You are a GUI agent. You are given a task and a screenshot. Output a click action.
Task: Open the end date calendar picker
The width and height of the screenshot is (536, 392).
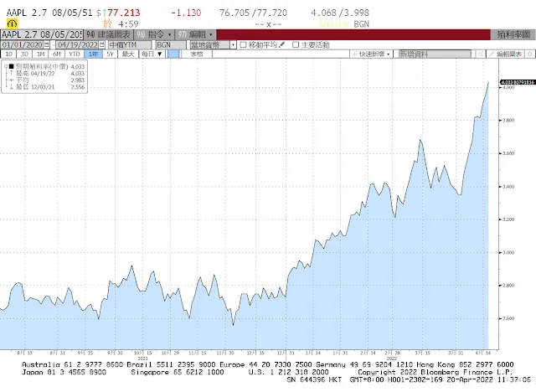point(102,44)
